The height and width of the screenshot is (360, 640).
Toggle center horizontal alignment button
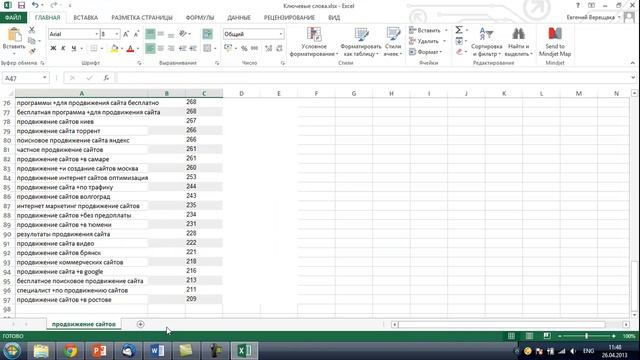161,49
